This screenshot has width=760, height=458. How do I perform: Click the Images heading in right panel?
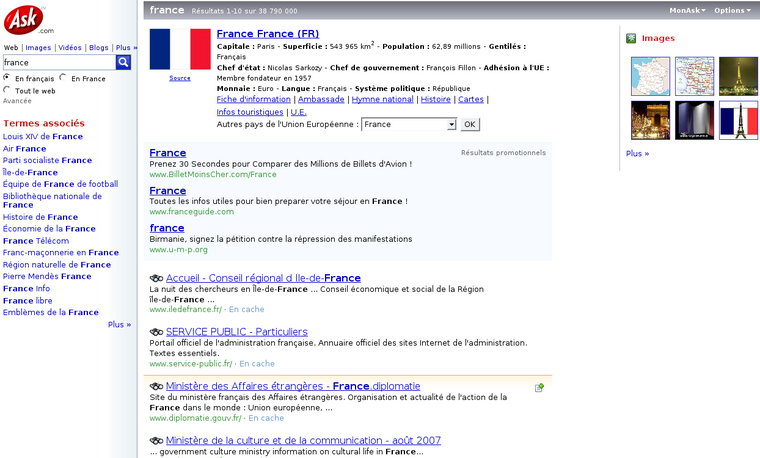click(658, 38)
